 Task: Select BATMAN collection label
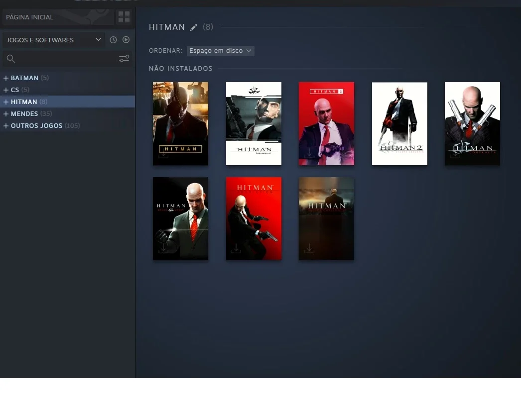pyautogui.click(x=24, y=78)
